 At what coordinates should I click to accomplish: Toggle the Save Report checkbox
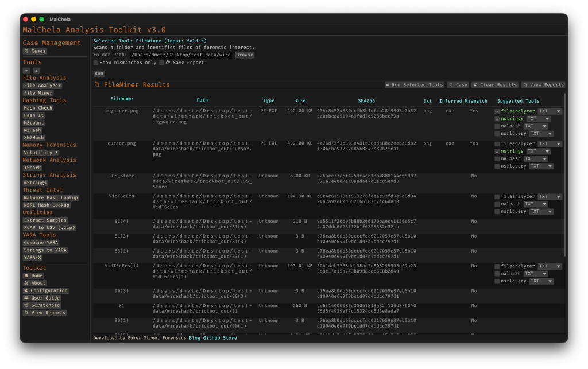pos(162,63)
